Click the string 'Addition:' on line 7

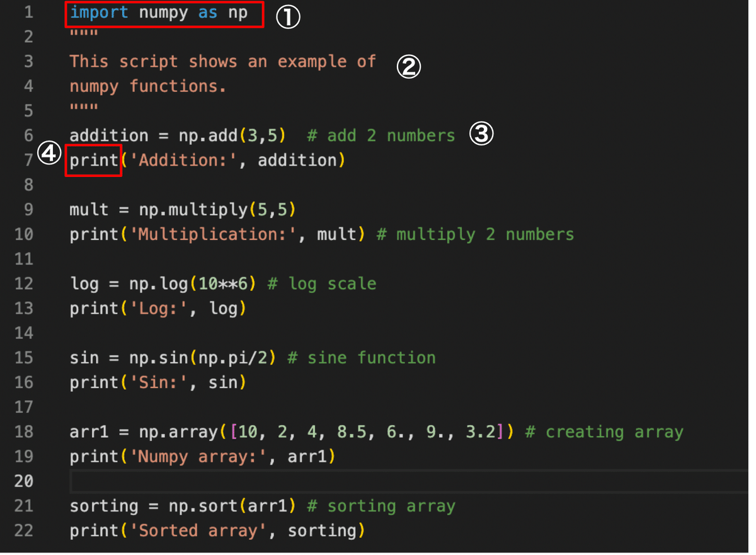[183, 161]
